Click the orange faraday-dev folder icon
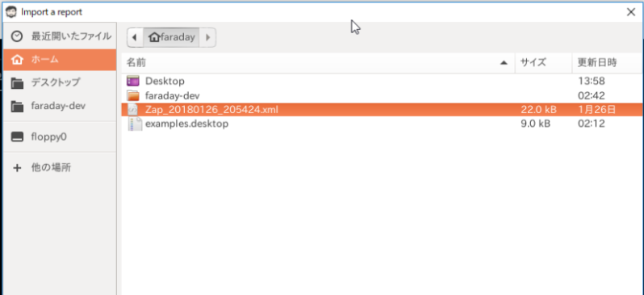 [x=133, y=96]
